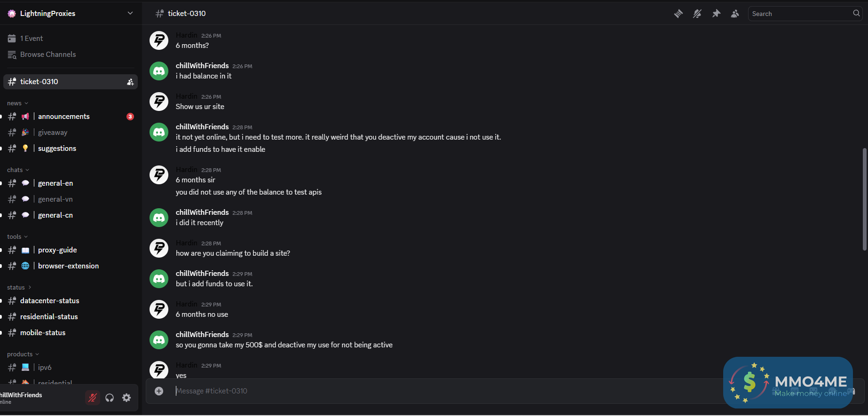
Task: Open the Threads icon in header
Action: (x=678, y=14)
